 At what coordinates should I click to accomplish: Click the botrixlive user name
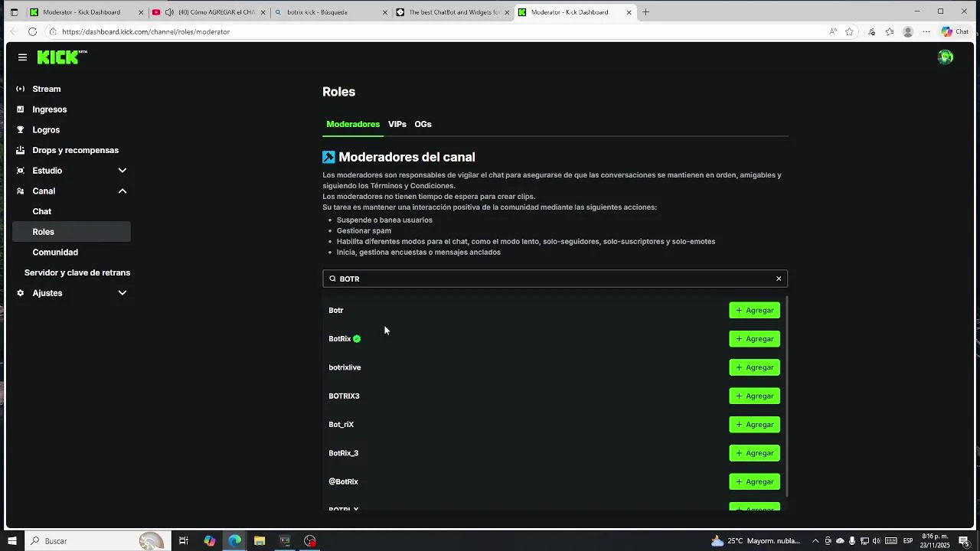[345, 367]
